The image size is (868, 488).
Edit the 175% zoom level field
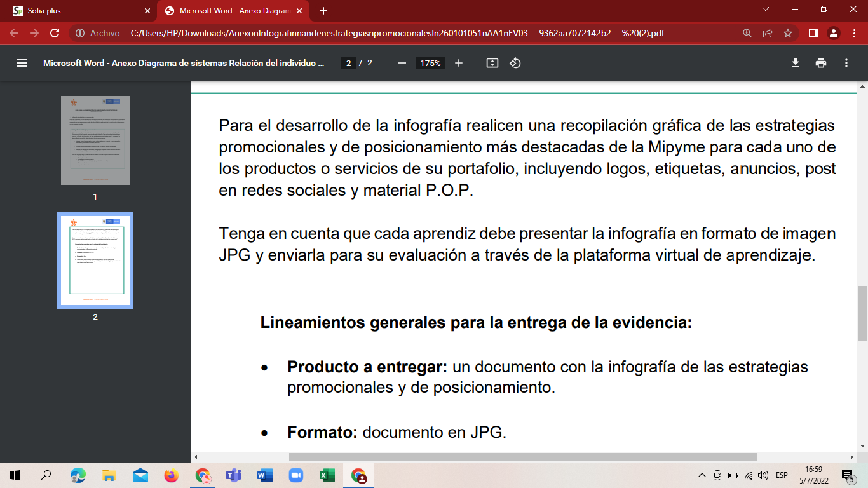tap(430, 63)
